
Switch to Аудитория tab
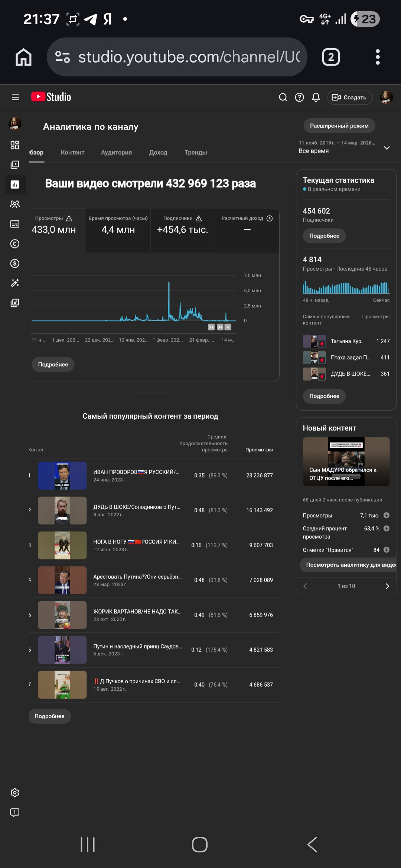tap(116, 152)
